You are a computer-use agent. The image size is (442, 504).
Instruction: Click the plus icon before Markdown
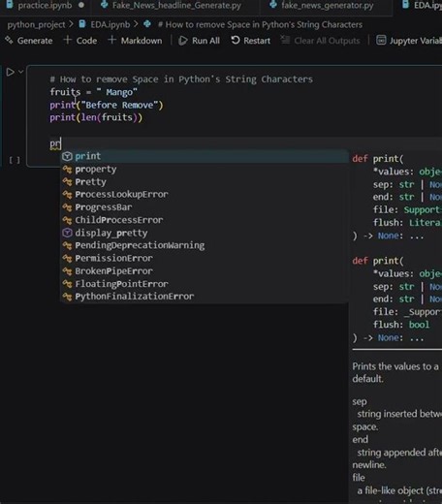click(111, 40)
